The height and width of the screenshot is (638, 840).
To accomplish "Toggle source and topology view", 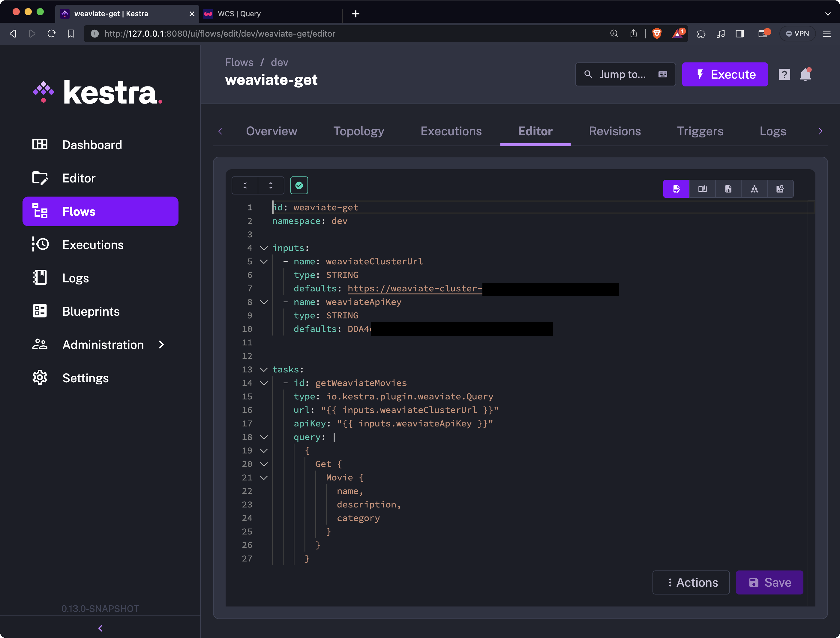I will 728,189.
